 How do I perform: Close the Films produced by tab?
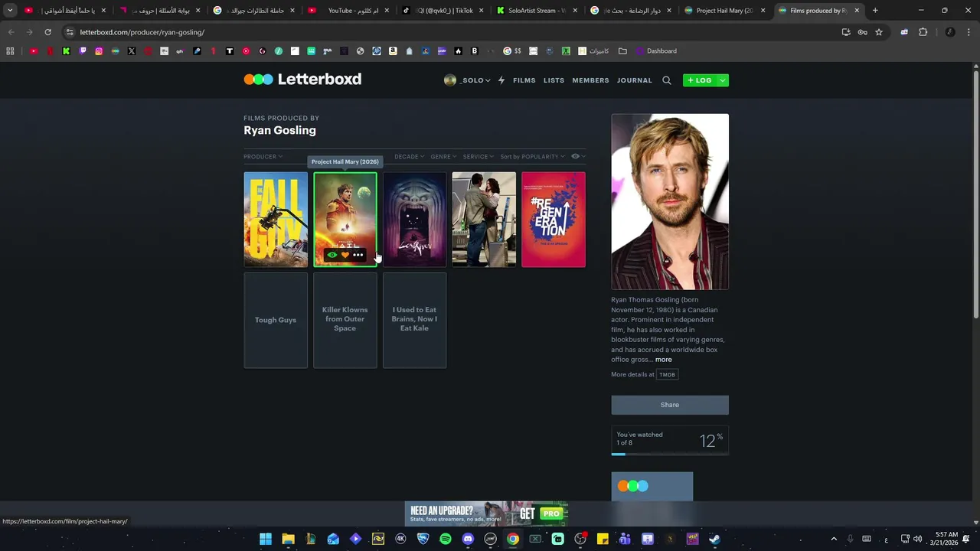coord(857,11)
